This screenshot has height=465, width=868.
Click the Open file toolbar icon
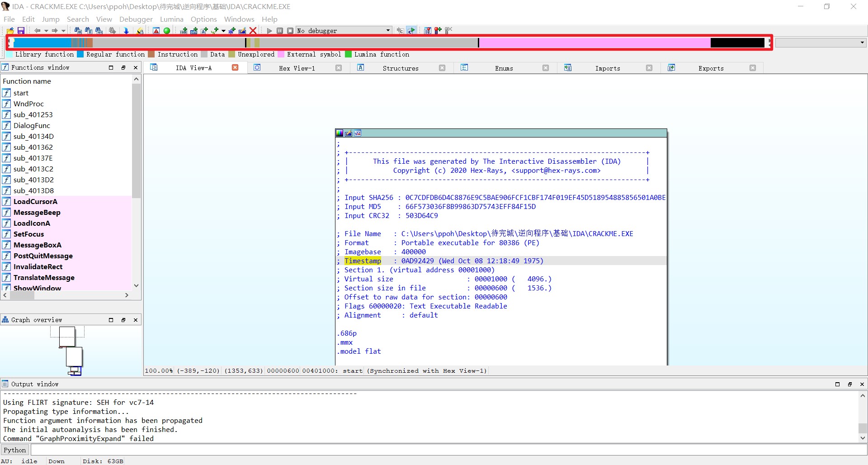point(10,31)
